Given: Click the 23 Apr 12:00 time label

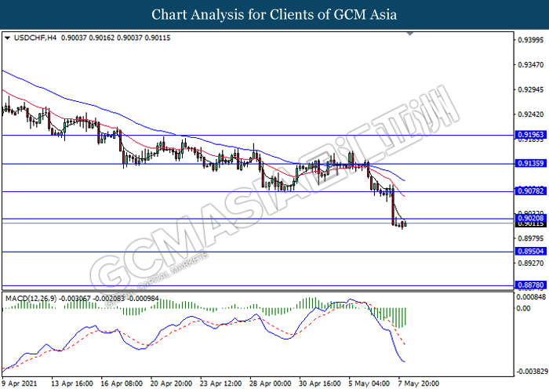Looking at the screenshot, I should (221, 384).
